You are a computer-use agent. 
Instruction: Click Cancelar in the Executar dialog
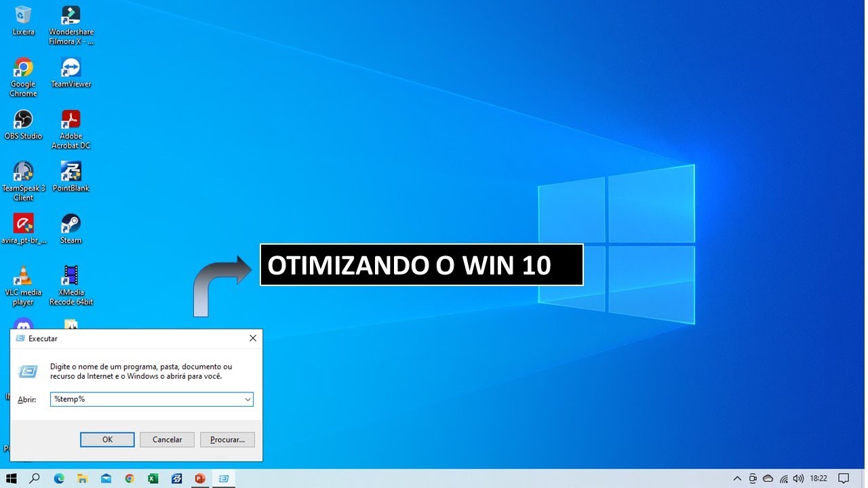pos(167,439)
